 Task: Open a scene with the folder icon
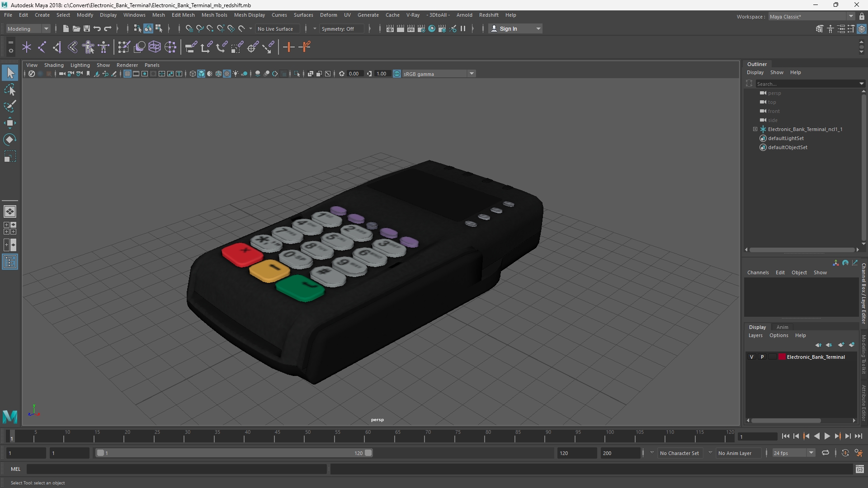tap(76, 28)
